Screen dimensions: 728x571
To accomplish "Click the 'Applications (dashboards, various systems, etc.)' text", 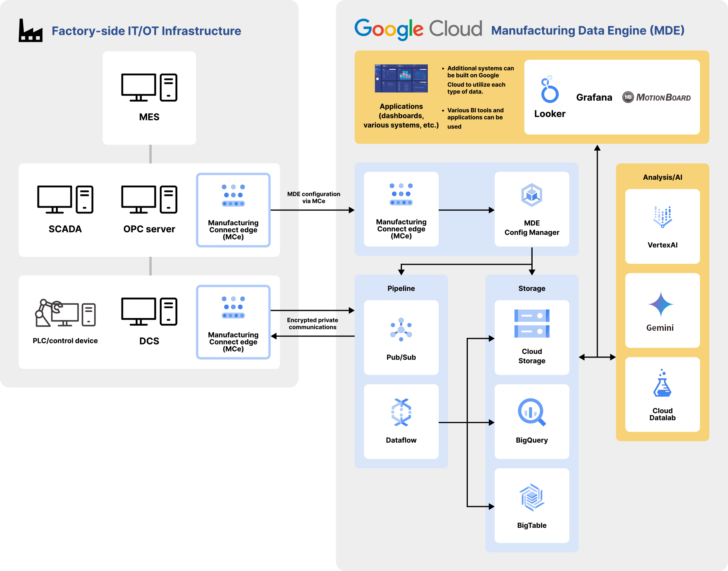I will pos(401,116).
